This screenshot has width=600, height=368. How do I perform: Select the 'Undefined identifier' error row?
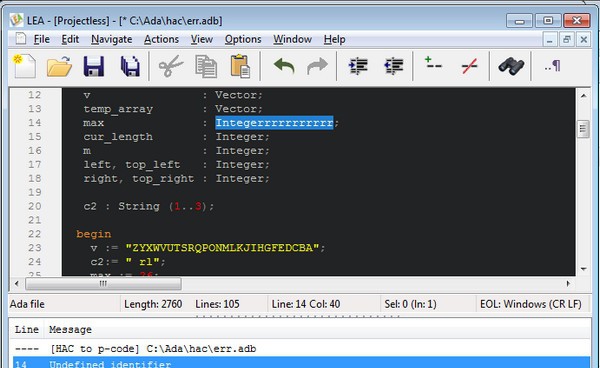[x=301, y=363]
